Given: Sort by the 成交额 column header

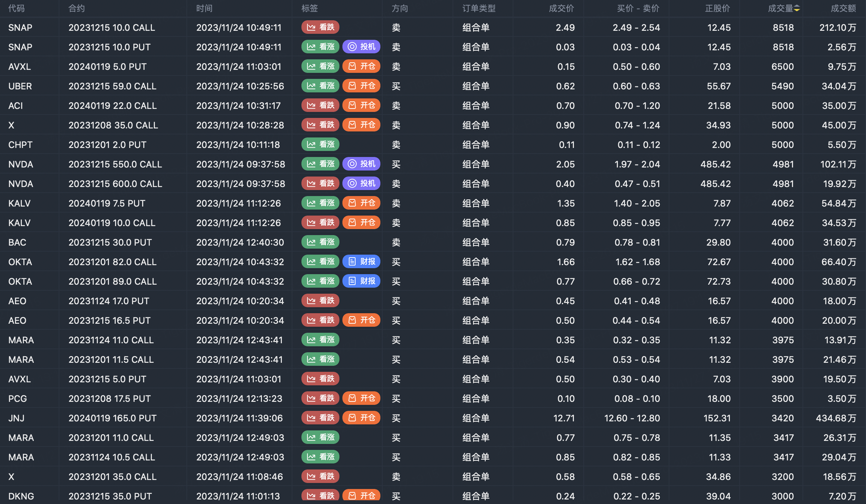Looking at the screenshot, I should [843, 9].
